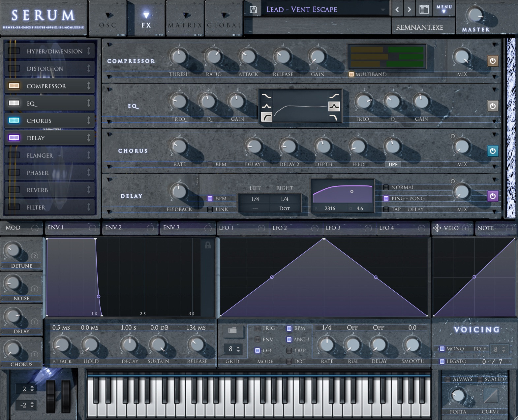Click the save preset floppy disk icon
The height and width of the screenshot is (420, 518).
pos(253,10)
